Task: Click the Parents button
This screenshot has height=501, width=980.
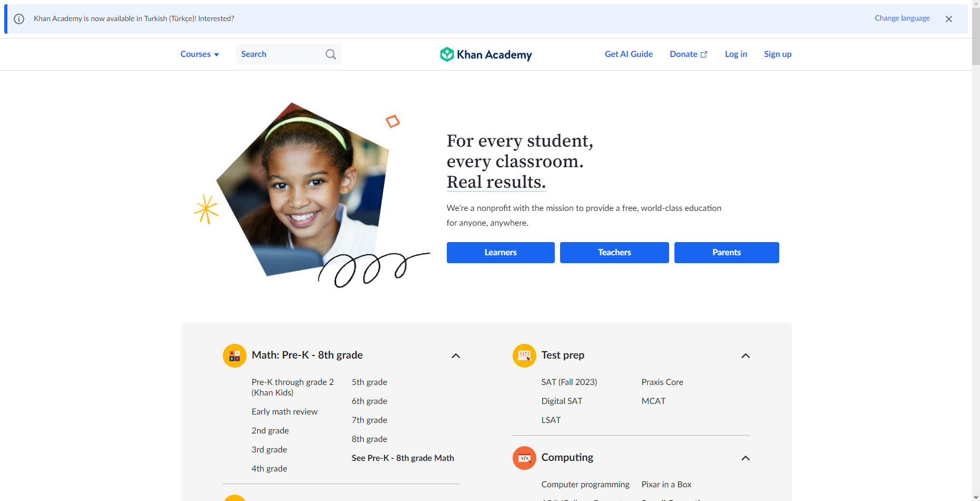Action: pyautogui.click(x=727, y=253)
